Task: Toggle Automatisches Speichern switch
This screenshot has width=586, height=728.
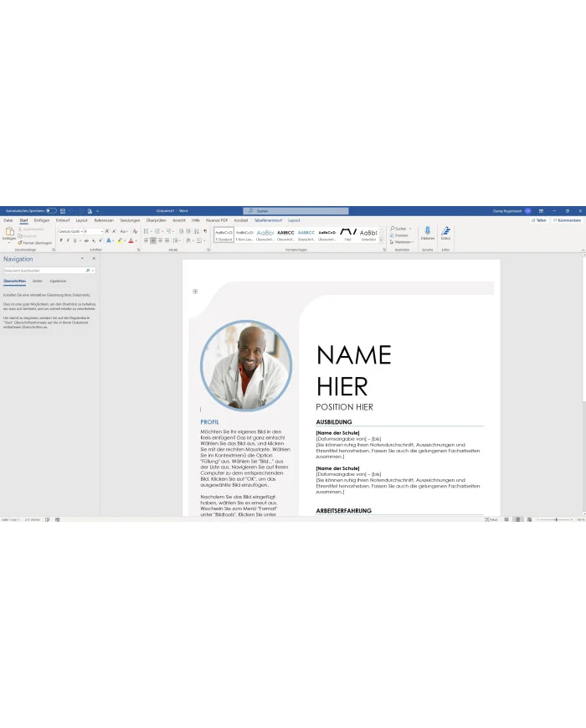Action: [51, 211]
